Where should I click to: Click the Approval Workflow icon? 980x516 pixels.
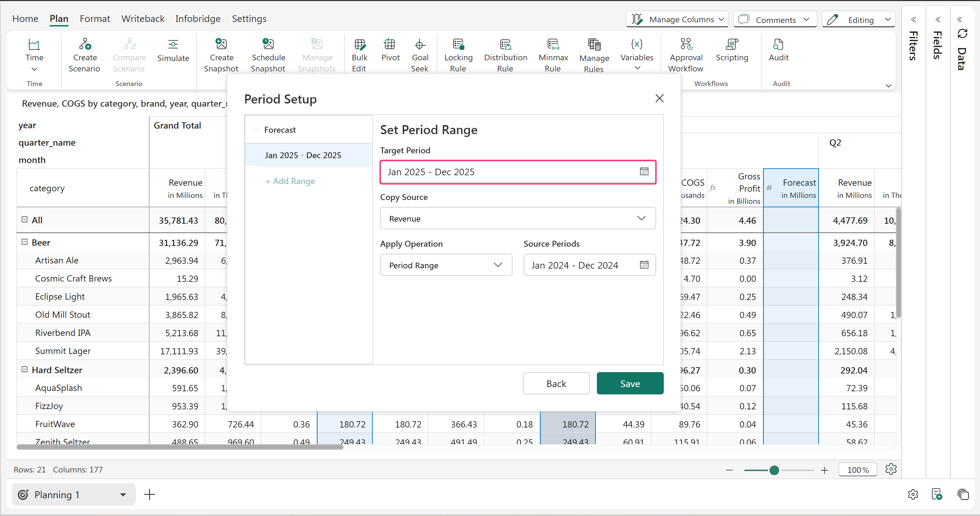click(686, 45)
